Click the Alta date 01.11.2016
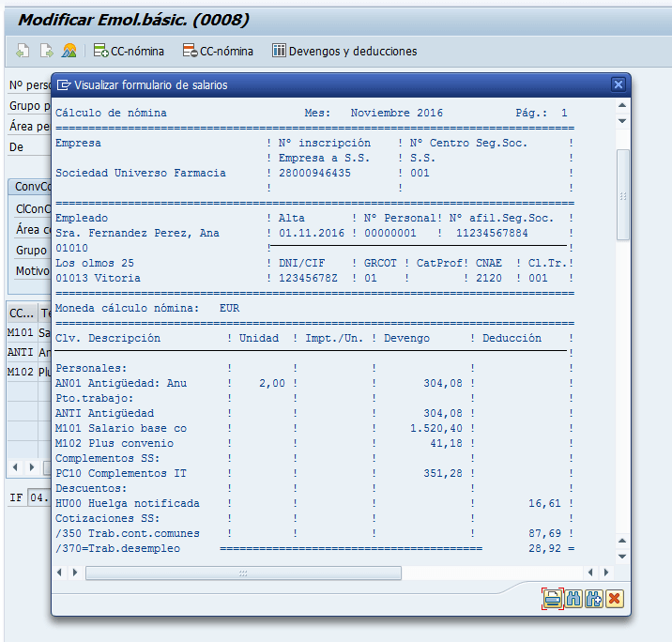 coord(312,233)
